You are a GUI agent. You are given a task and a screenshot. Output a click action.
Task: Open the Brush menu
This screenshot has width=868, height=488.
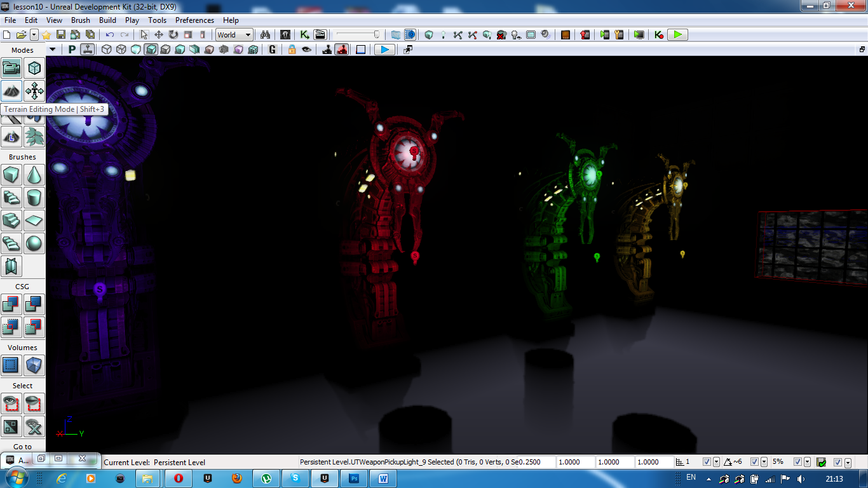point(81,20)
